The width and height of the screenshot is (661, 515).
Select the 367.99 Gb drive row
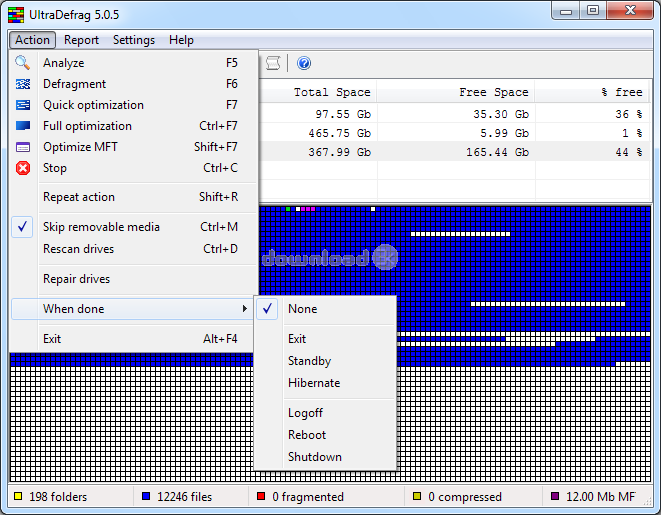tap(454, 152)
